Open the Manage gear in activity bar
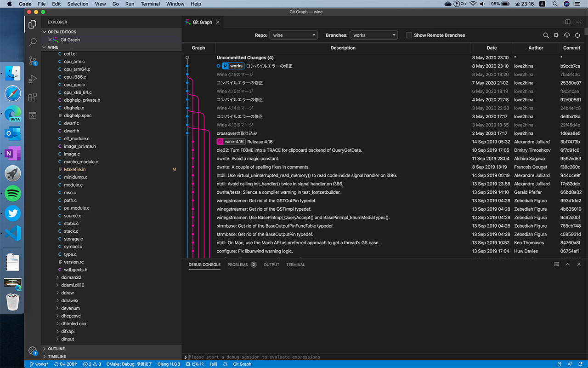The image size is (588, 368). tap(33, 351)
